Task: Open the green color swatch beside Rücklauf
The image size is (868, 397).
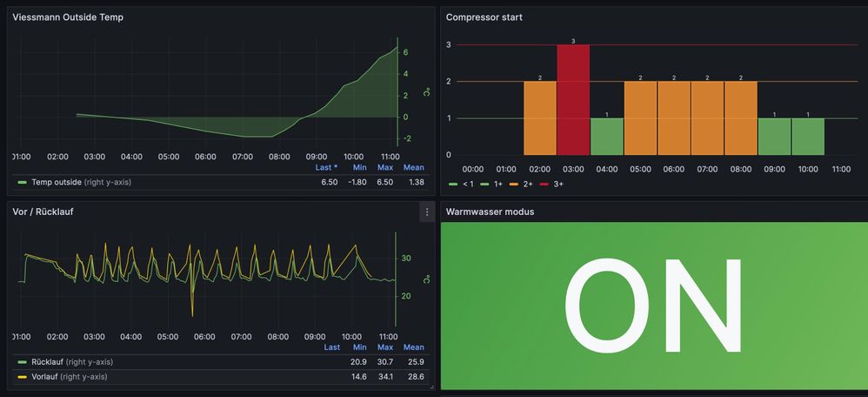Action: tap(22, 362)
